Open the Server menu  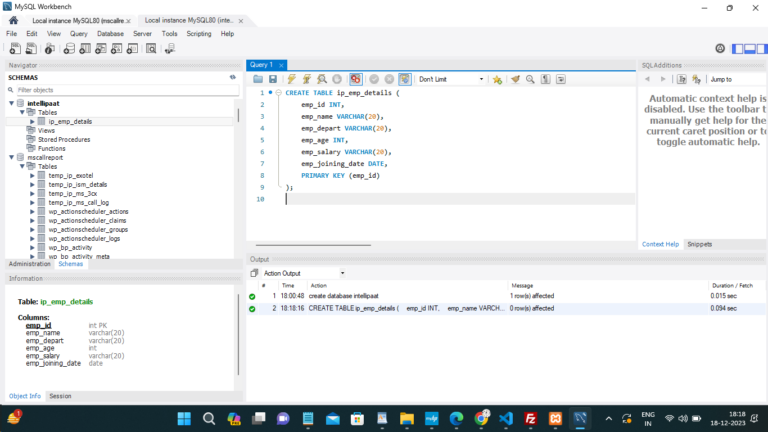point(142,34)
